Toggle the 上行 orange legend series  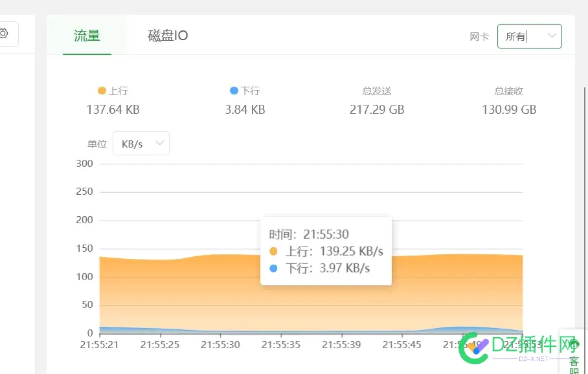tap(113, 91)
